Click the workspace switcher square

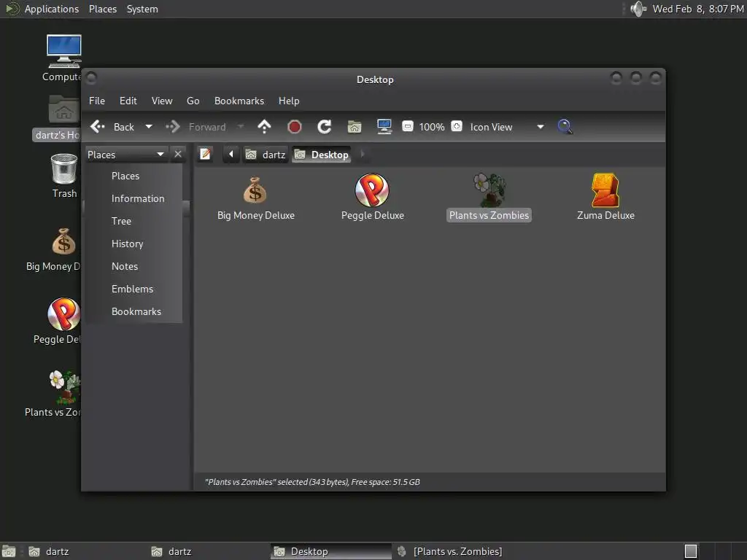(x=691, y=551)
